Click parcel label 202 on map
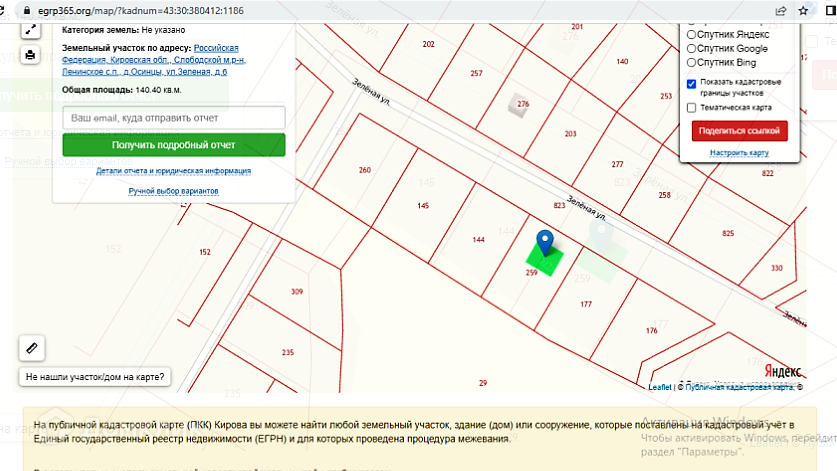This screenshot has width=837, height=471. coord(428,44)
